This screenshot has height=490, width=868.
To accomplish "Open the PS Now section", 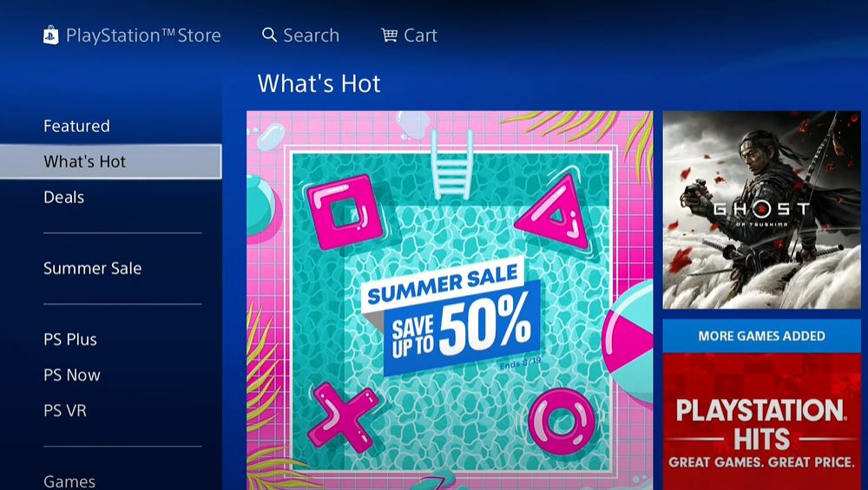I will (x=72, y=375).
